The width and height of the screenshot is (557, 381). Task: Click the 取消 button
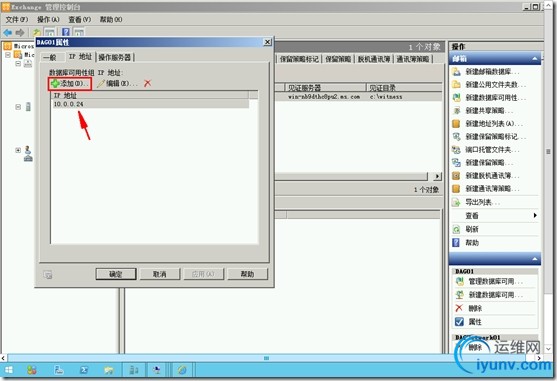tap(160, 274)
